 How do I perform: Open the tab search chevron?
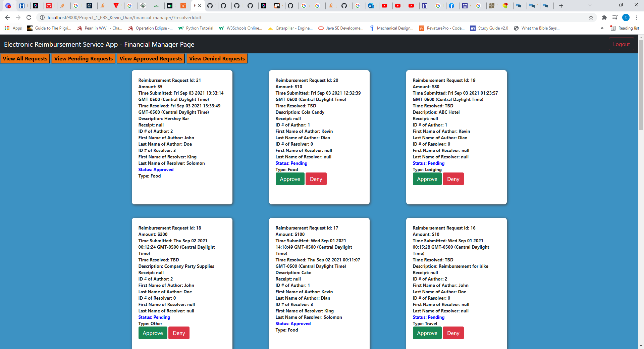tap(589, 5)
